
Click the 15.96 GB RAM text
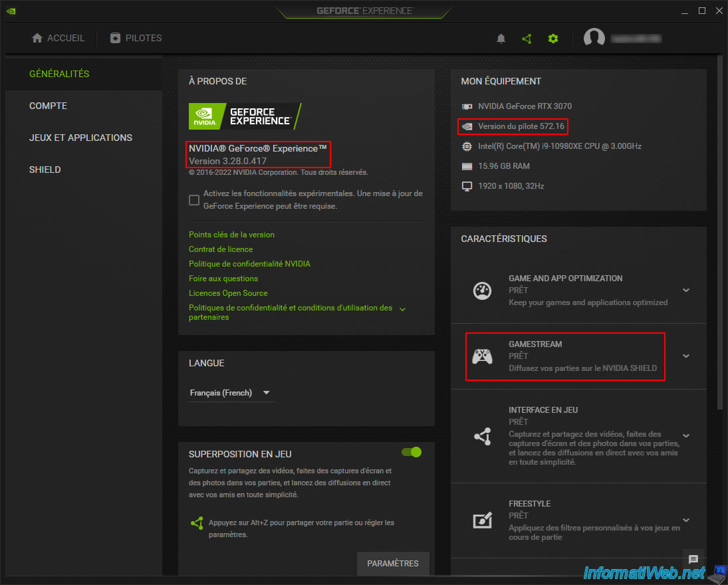pyautogui.click(x=504, y=166)
